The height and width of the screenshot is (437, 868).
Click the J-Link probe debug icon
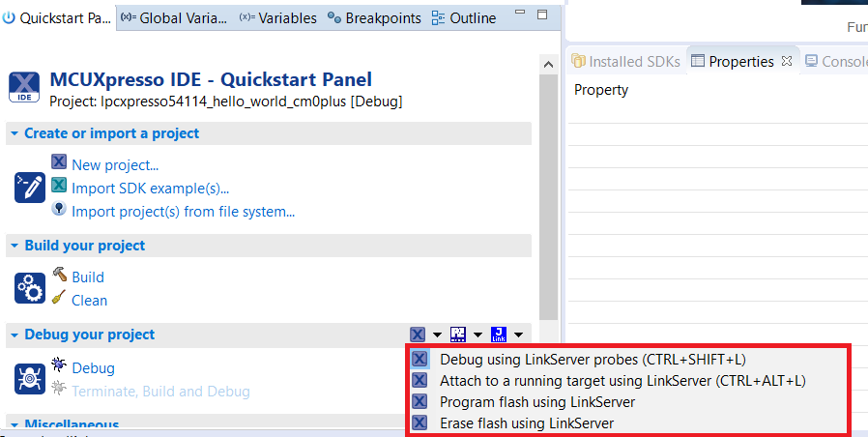pos(499,335)
